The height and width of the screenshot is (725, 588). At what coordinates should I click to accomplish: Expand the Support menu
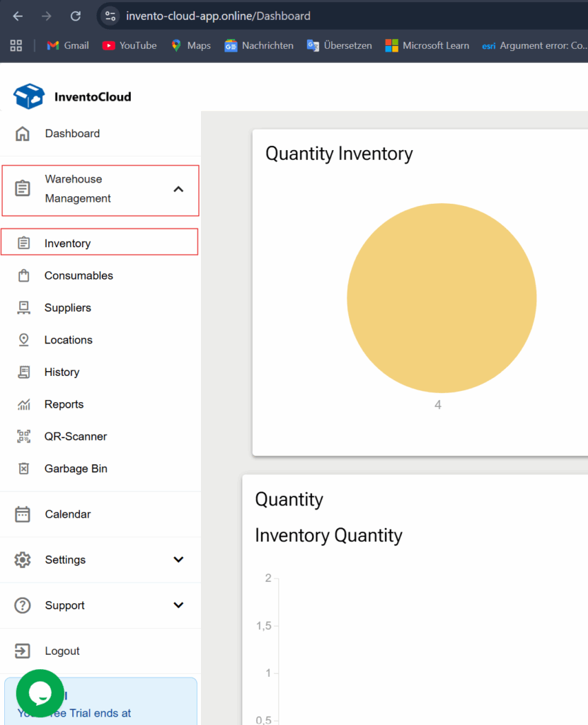(179, 605)
